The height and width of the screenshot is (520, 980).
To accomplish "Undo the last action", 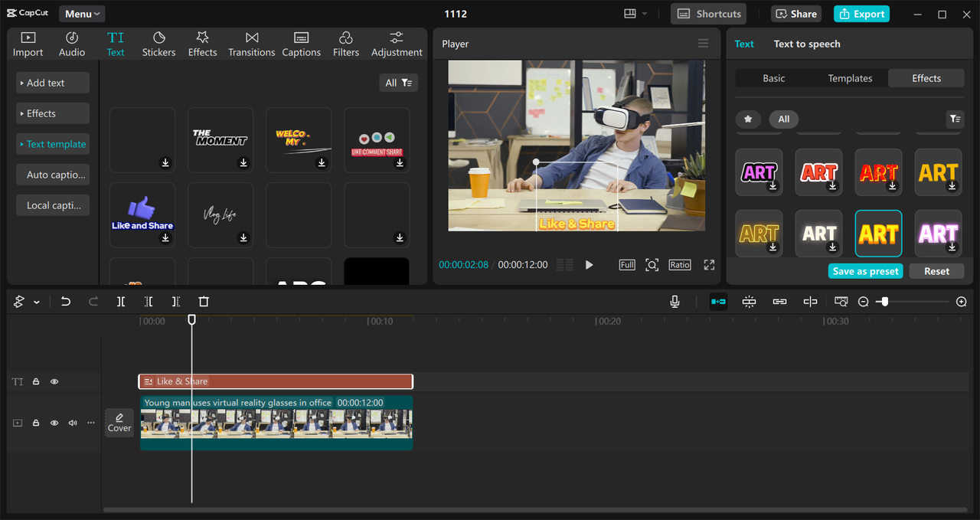I will coord(66,302).
